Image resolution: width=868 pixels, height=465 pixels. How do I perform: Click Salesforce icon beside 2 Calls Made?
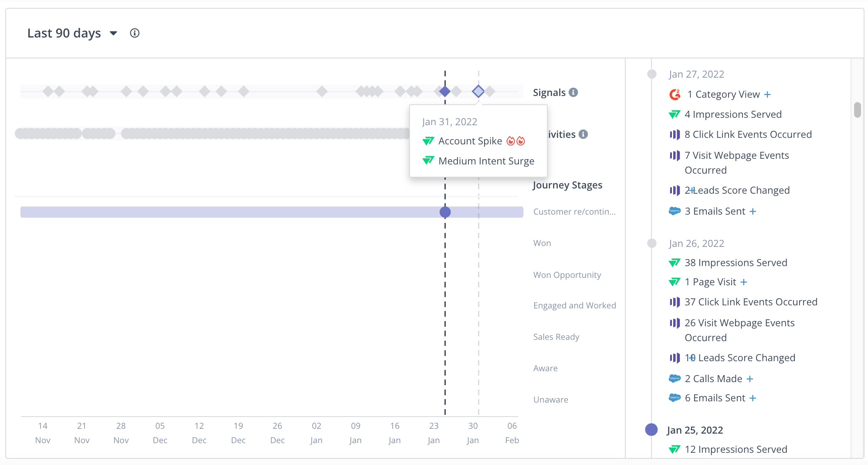click(675, 379)
